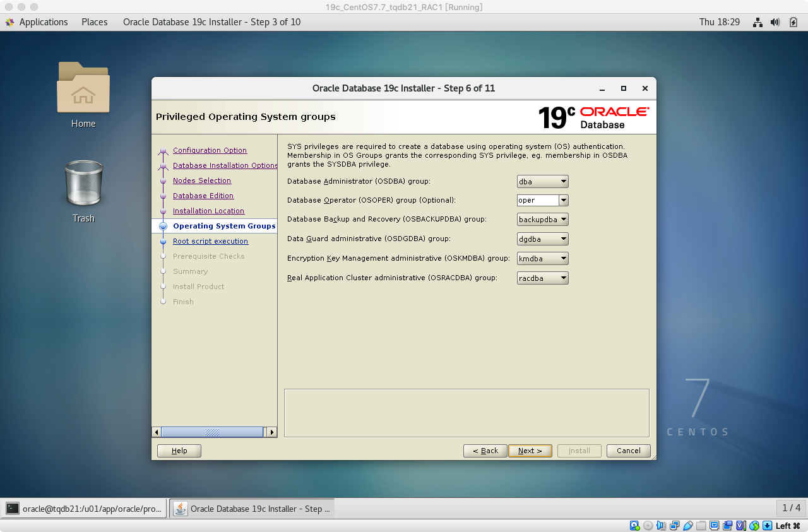
Task: Open the Places menu
Action: click(x=95, y=22)
